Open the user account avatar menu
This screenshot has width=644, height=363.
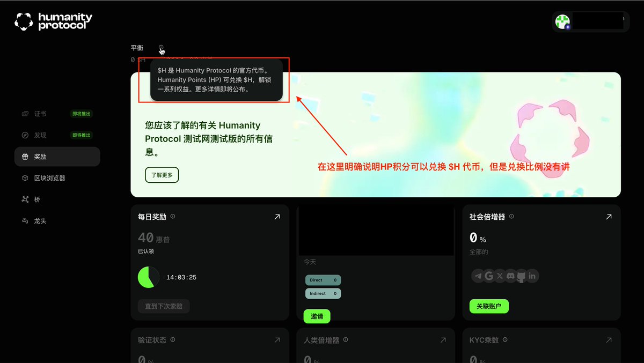(x=562, y=22)
